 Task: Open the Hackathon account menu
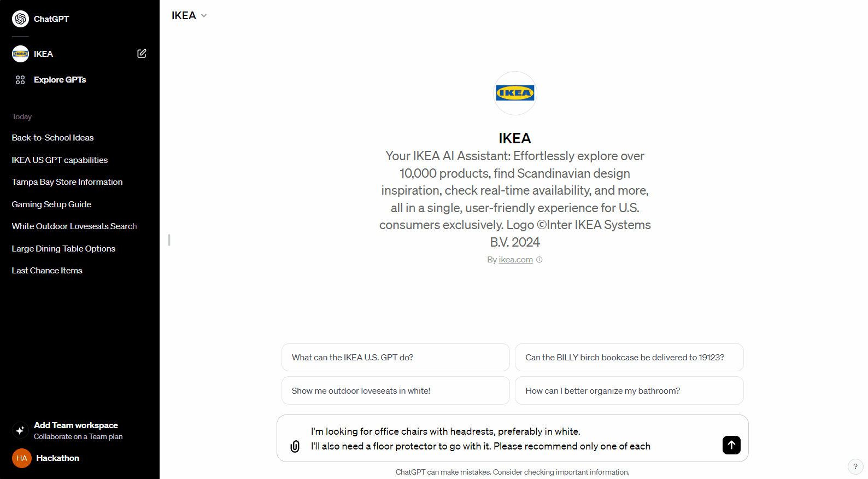pos(57,458)
